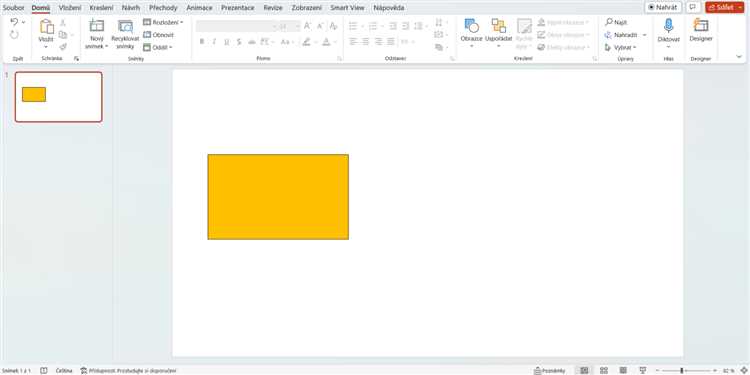Select slide 1 thumbnail in panel
This screenshot has width=750, height=375.
coord(58,97)
